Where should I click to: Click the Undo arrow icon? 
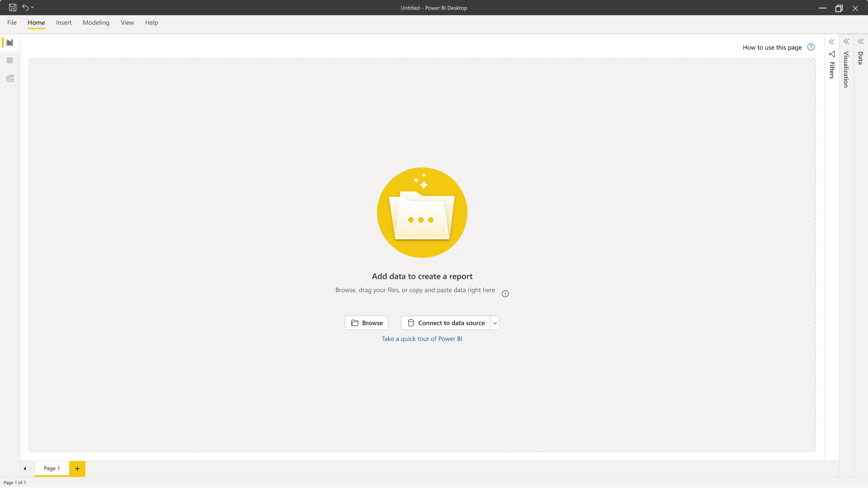[25, 8]
